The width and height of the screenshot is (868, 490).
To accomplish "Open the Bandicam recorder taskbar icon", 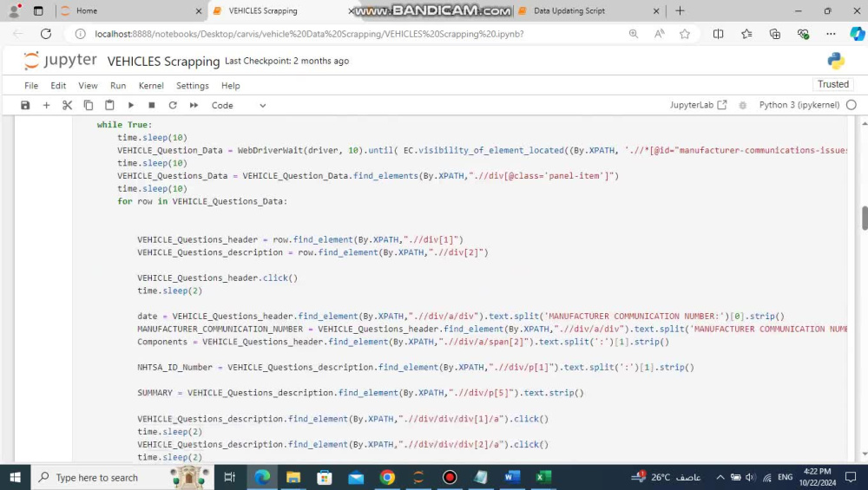I will 450,477.
